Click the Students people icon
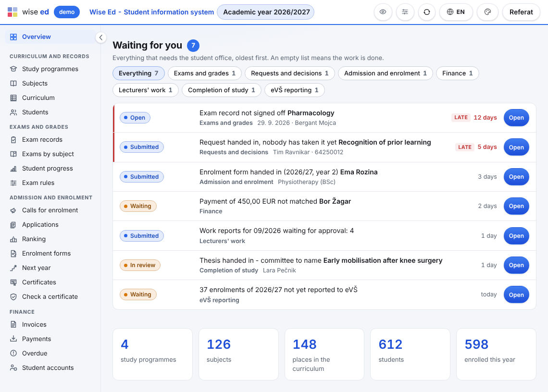 (x=13, y=112)
